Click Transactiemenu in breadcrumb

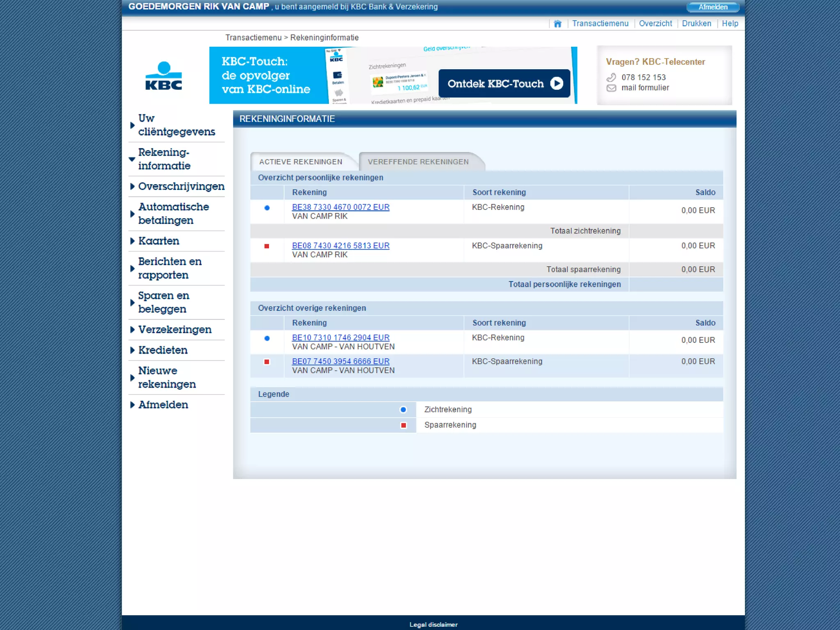click(253, 38)
